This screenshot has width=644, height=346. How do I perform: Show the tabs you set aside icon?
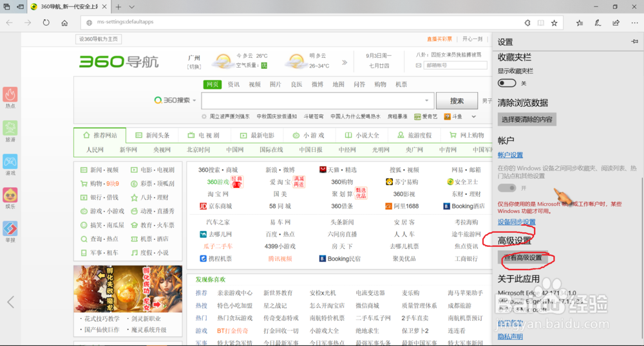click(7, 7)
